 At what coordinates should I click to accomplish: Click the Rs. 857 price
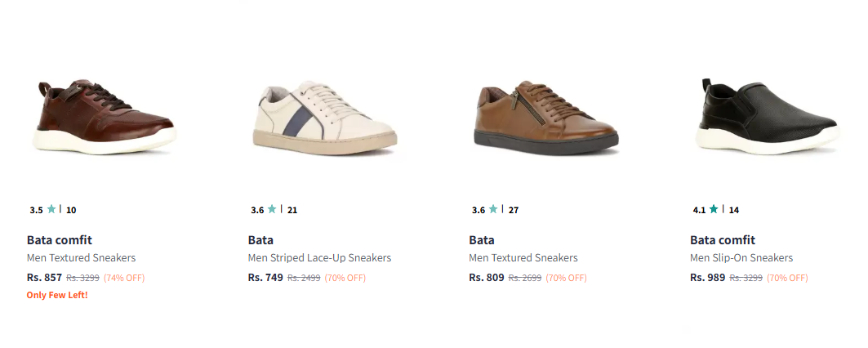click(44, 278)
